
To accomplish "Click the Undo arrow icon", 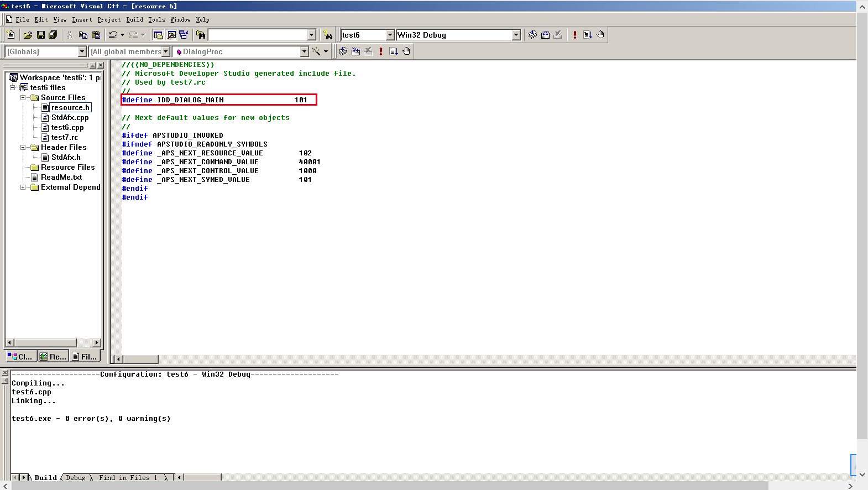I will 113,35.
